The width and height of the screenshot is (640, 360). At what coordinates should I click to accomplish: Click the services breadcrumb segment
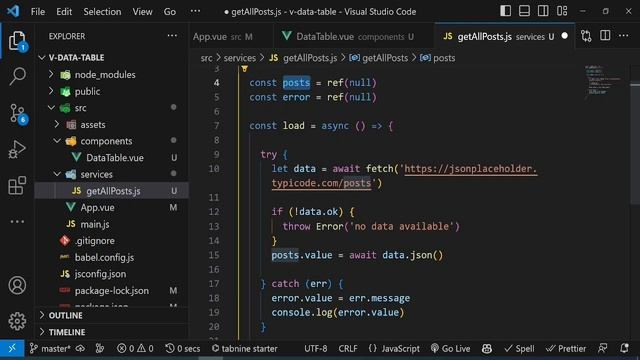(x=240, y=58)
